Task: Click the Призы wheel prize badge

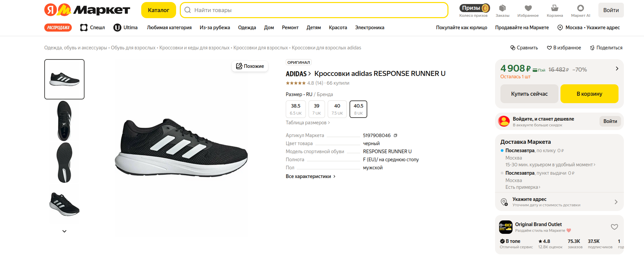Action: pos(475,8)
